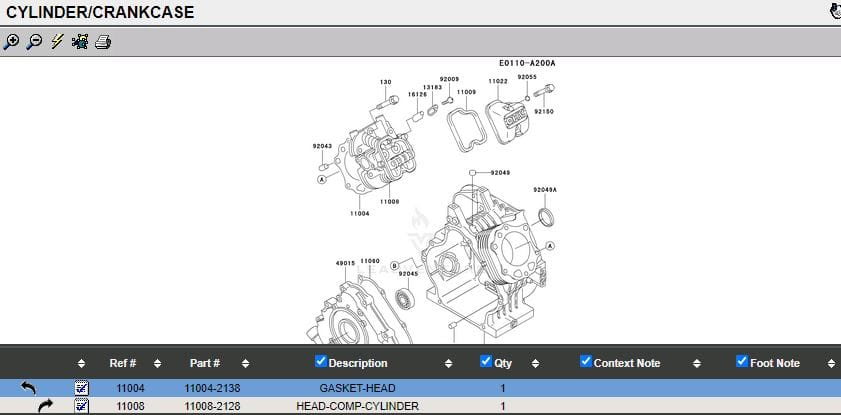Click the zoom out magnifier icon
The image size is (841, 415).
pyautogui.click(x=34, y=42)
